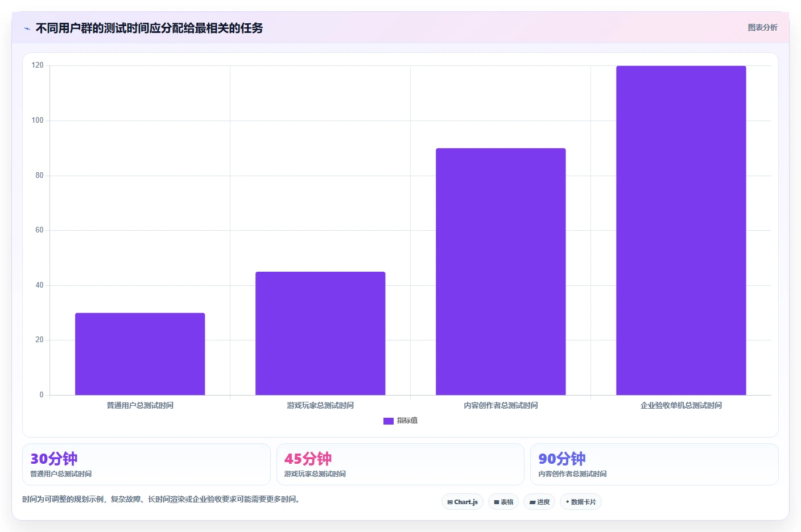The width and height of the screenshot is (801, 532).
Task: Click the 游戏玩家总测试时间 bar
Action: pyautogui.click(x=320, y=333)
